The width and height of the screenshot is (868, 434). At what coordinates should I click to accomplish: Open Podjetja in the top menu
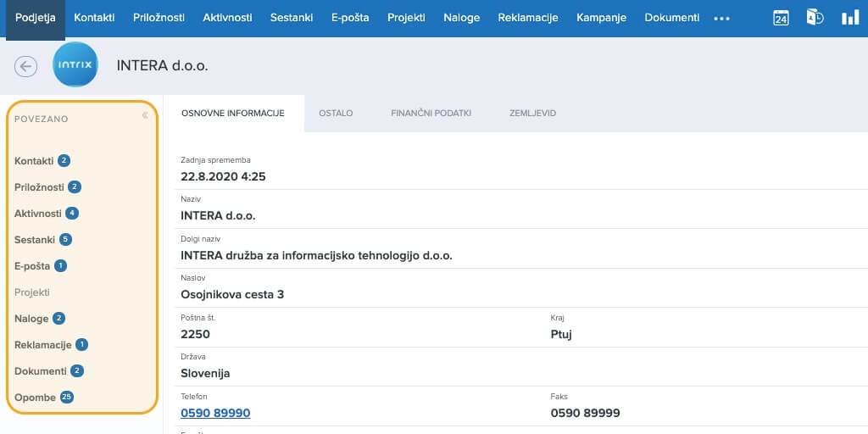[x=36, y=18]
